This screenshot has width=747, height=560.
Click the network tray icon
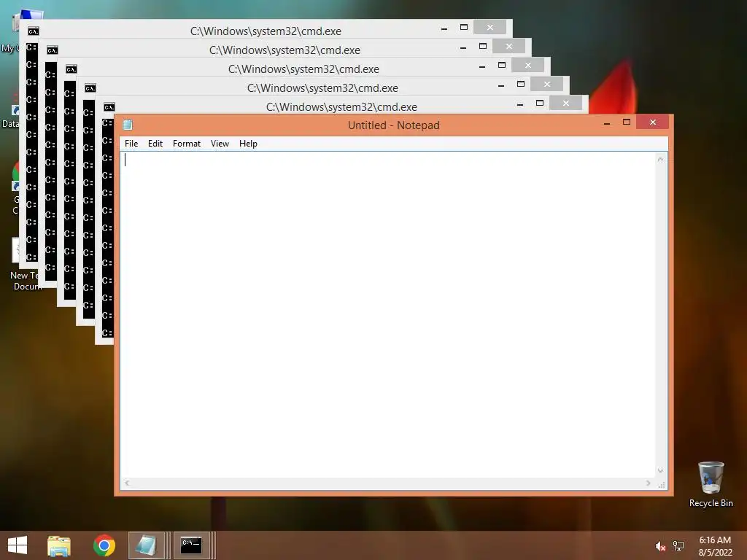tap(678, 546)
